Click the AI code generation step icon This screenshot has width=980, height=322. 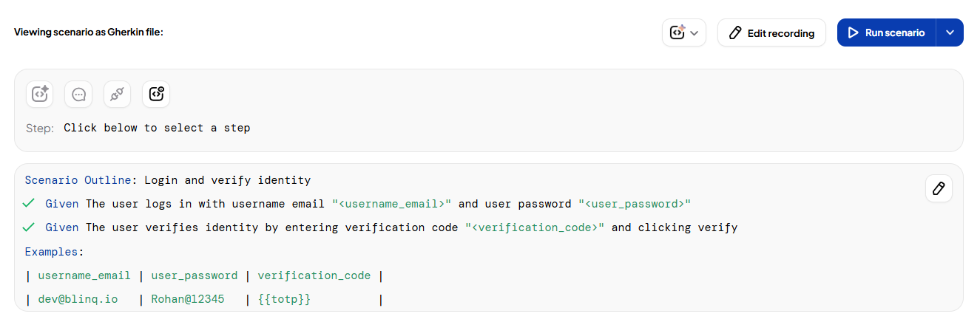(x=40, y=95)
